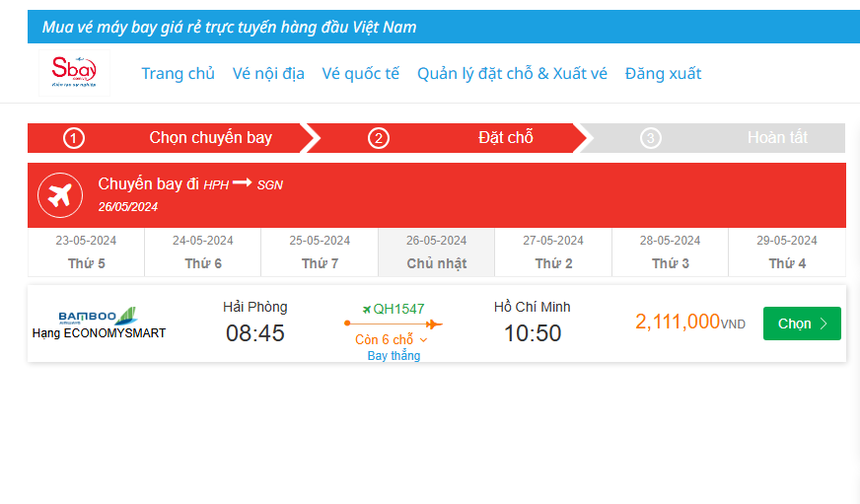Screen dimensions: 860x504
Task: Click the orange flight route line
Action: point(394,324)
